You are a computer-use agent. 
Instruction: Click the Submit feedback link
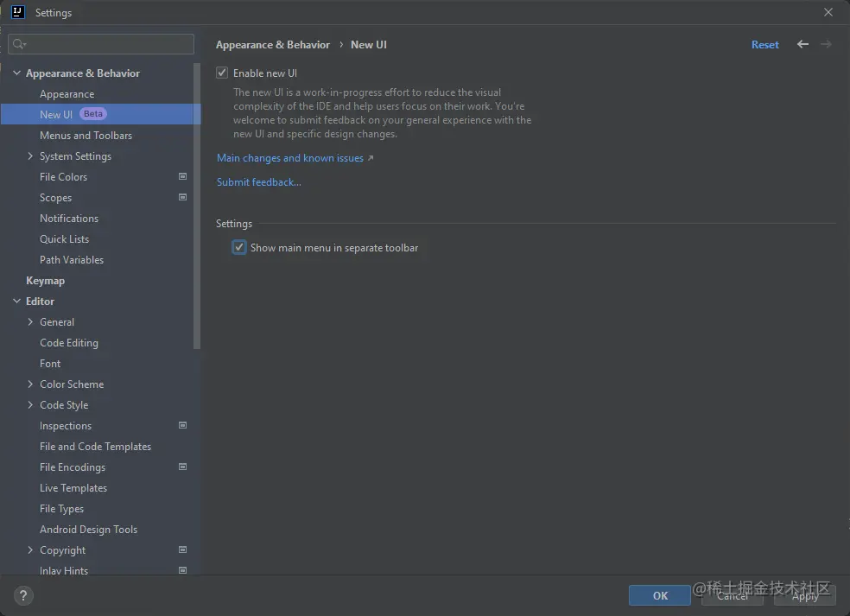pyautogui.click(x=258, y=182)
